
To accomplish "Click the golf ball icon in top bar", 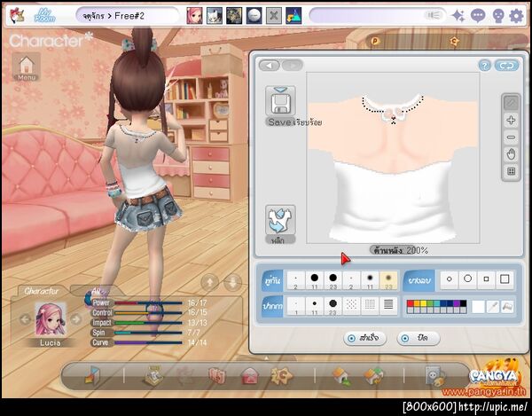I will [254, 16].
